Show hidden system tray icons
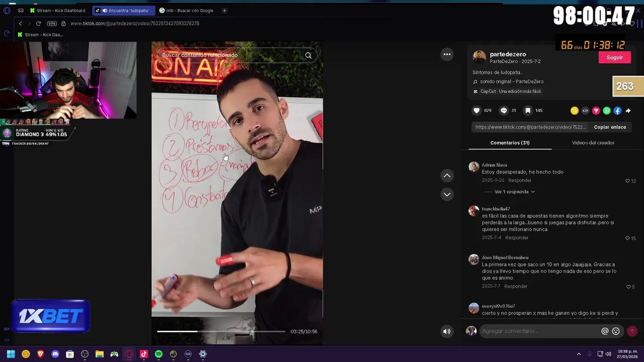 579,354
